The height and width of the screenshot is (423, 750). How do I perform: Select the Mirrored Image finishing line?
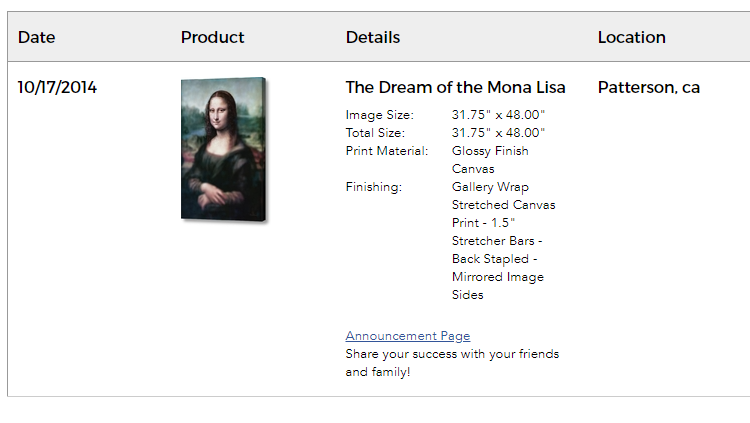497,277
